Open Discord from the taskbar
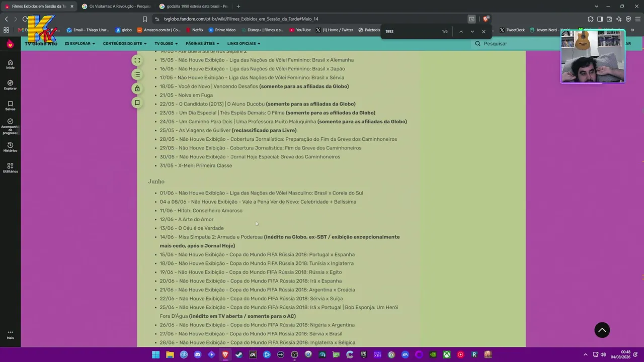This screenshot has height=362, width=644. tap(198, 354)
